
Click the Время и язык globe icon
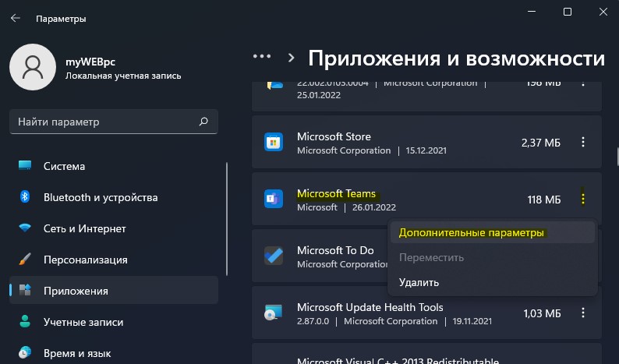(x=25, y=352)
